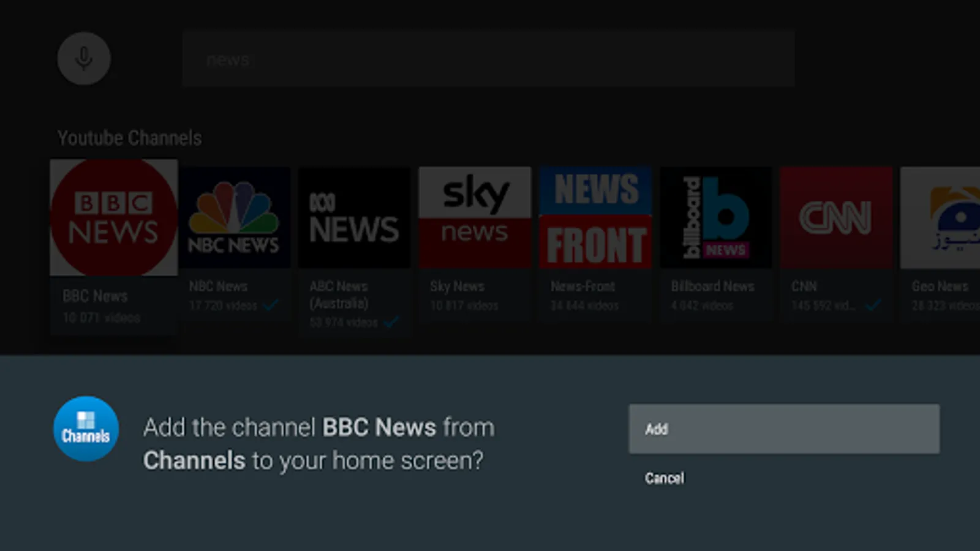This screenshot has height=551, width=980.
Task: Click the checkmark on NBC News card
Action: tap(271, 304)
